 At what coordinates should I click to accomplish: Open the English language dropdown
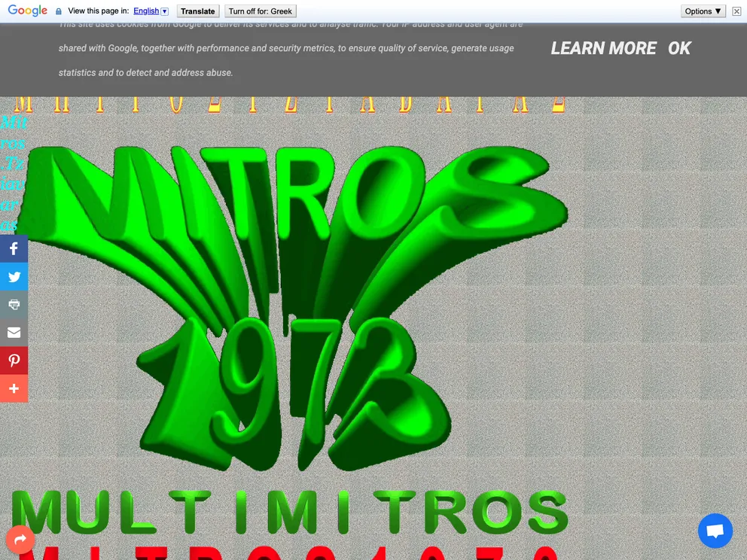click(x=151, y=11)
